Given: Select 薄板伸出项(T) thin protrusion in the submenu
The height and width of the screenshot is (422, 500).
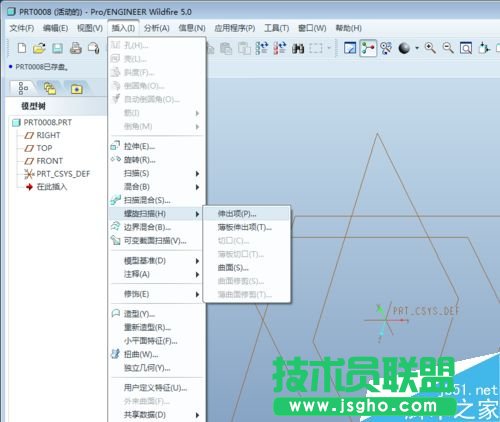Looking at the screenshot, I should coord(247,227).
